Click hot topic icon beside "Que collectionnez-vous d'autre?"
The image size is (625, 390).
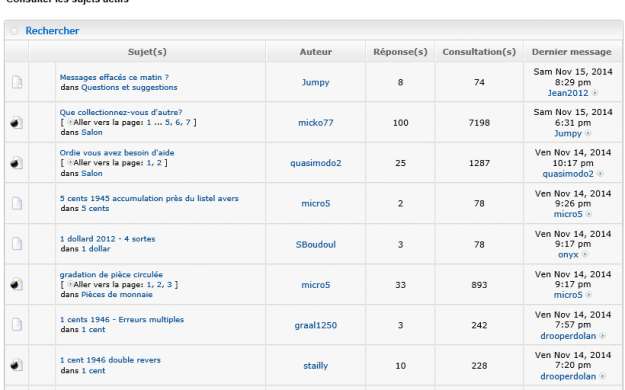coord(16,122)
